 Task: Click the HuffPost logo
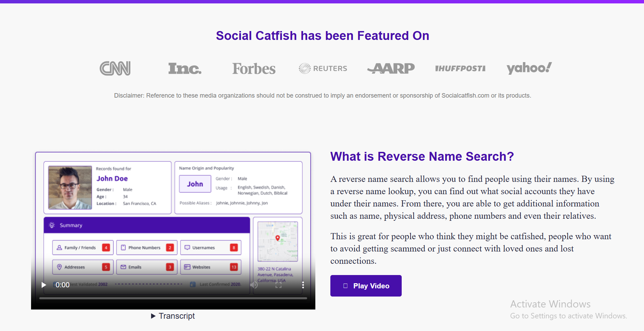460,69
